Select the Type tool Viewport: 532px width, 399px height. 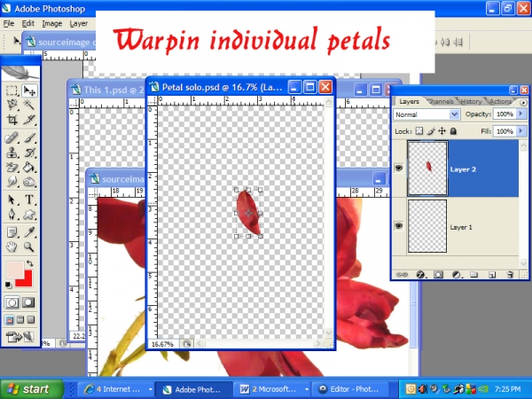[29, 199]
